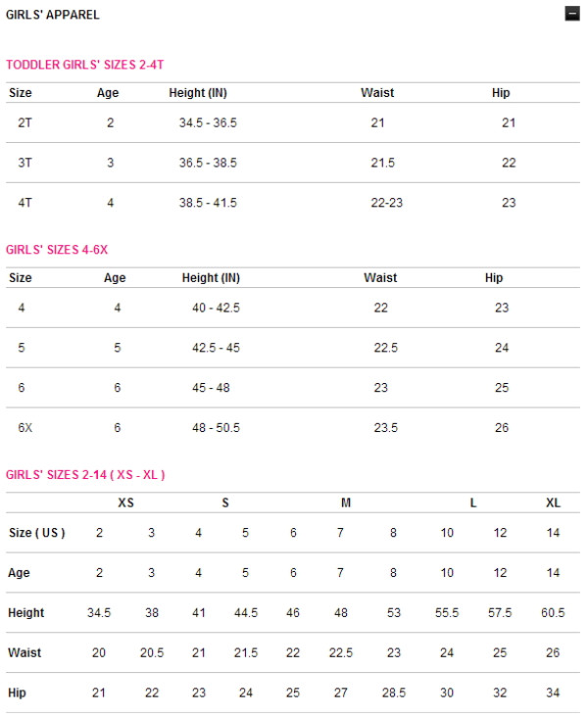The height and width of the screenshot is (717, 588).
Task: Click the 60.5 height value
Action: tap(553, 613)
